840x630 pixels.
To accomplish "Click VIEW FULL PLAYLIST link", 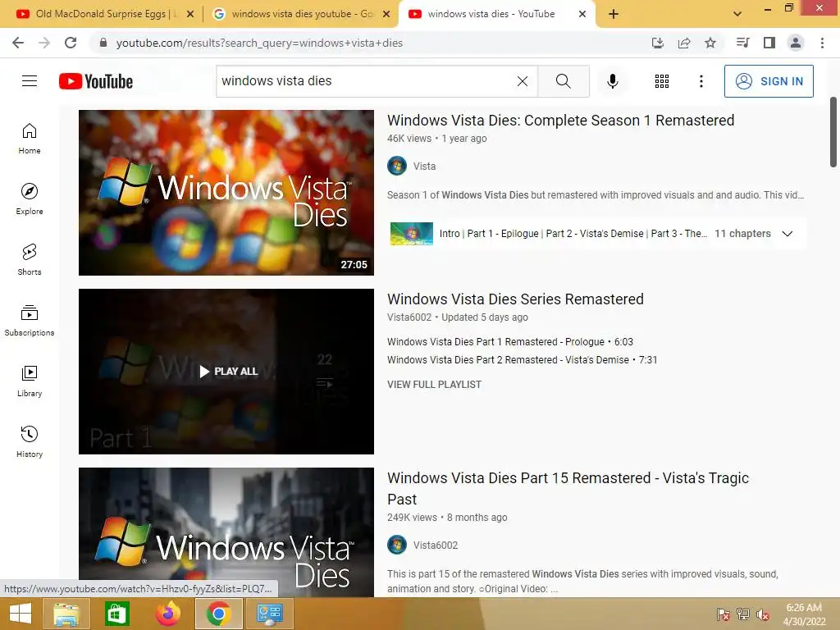I will [435, 385].
